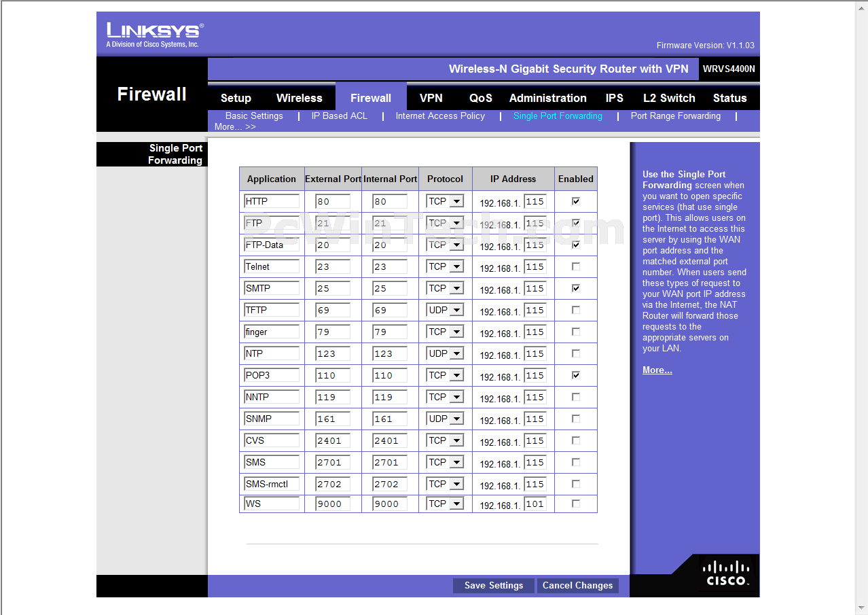
Task: Click IP address field in WS row
Action: tap(535, 504)
